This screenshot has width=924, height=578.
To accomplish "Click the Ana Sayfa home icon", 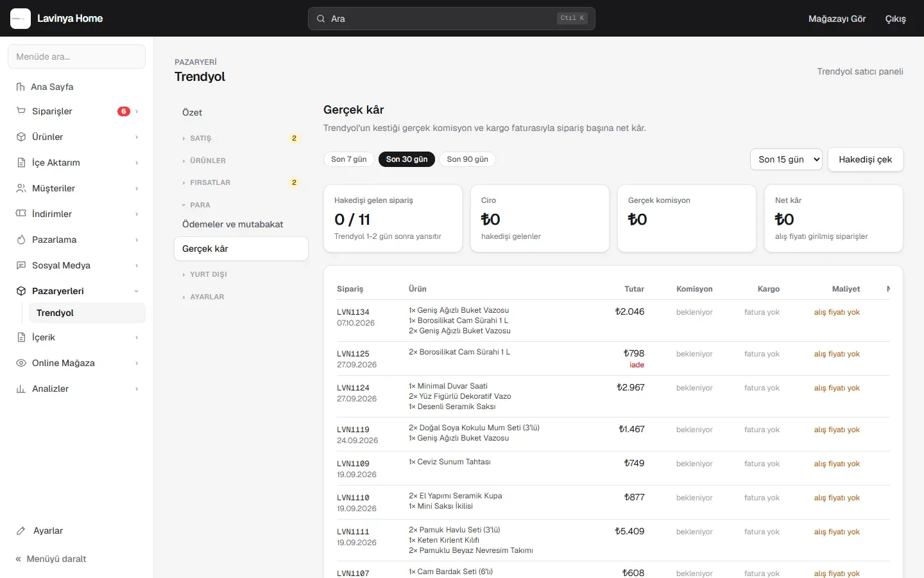I will 21,87.
